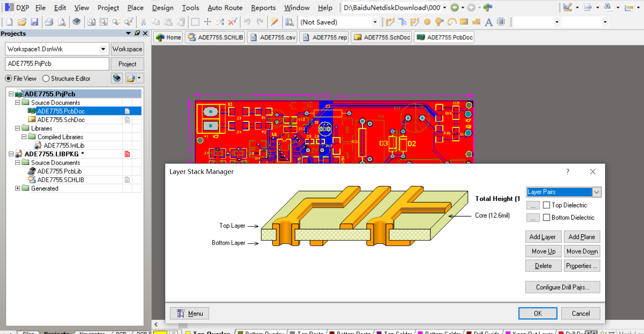Switch to the Home tab
The image size is (644, 334).
coord(169,37)
